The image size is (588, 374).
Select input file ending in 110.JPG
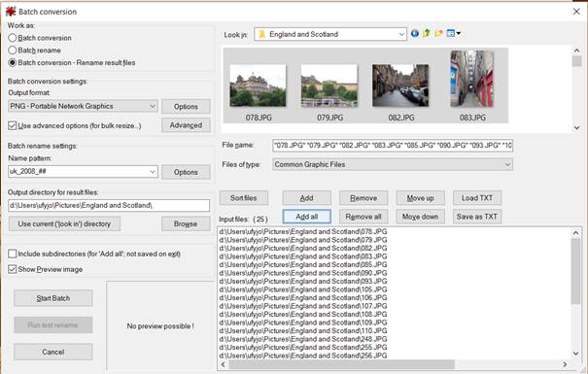[x=303, y=330]
